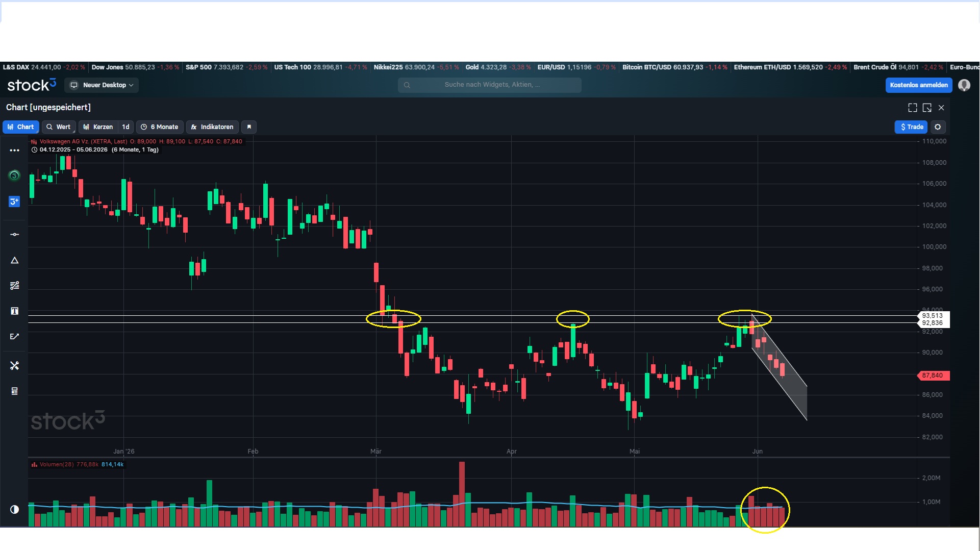Click the Ethereum ETH/USD ticker entry
Screen dimensions: 980x551
(790, 67)
